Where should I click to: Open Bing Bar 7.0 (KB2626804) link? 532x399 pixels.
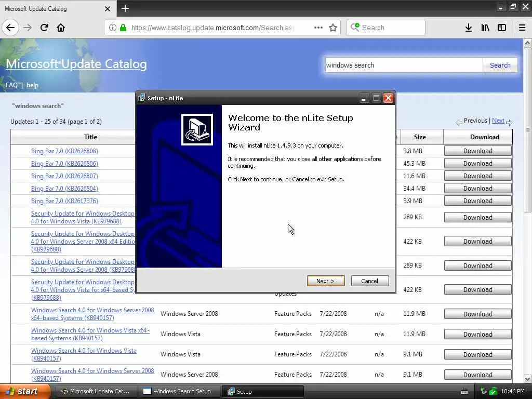[x=64, y=189]
